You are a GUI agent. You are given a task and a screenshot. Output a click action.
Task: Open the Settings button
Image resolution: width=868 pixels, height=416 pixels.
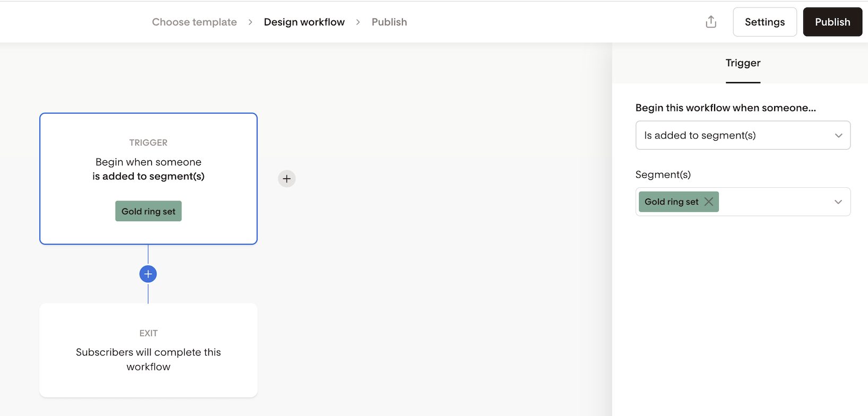click(x=765, y=22)
